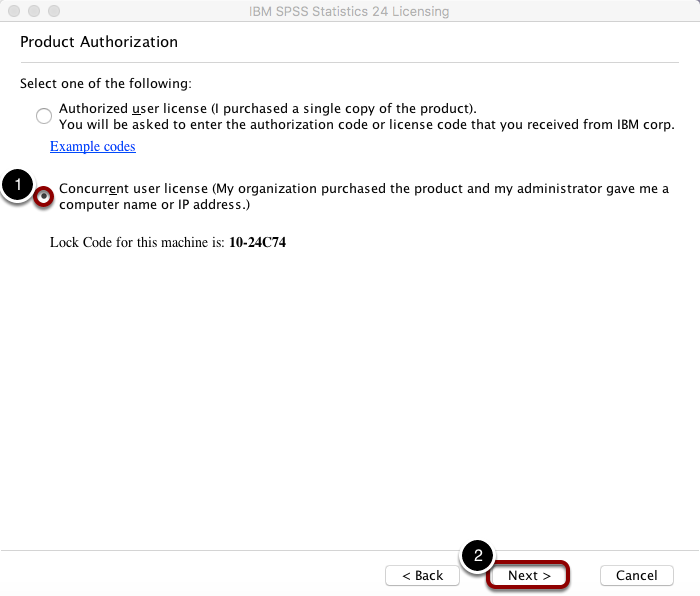
Task: Open the Example codes link
Action: 93,146
